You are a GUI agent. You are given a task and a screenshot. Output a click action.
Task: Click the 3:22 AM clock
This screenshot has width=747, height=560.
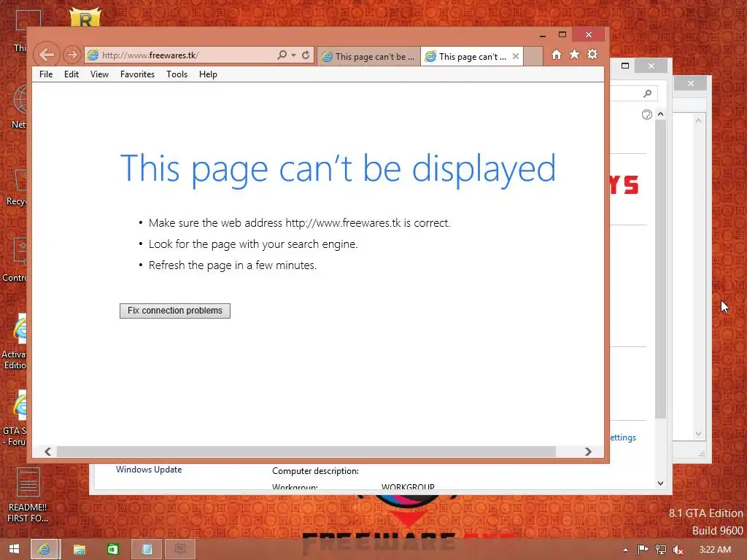pyautogui.click(x=715, y=550)
